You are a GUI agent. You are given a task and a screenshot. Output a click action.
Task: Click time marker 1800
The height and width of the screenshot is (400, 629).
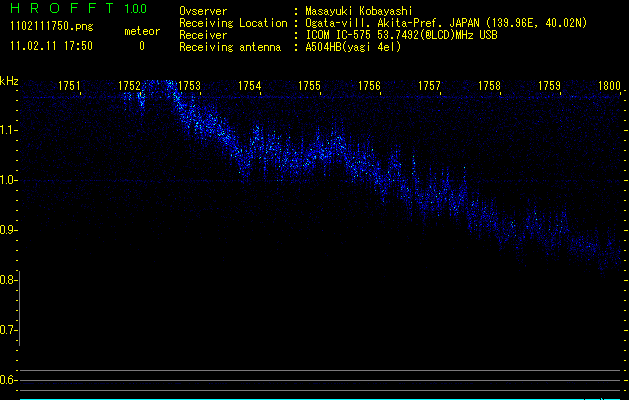tap(610, 86)
